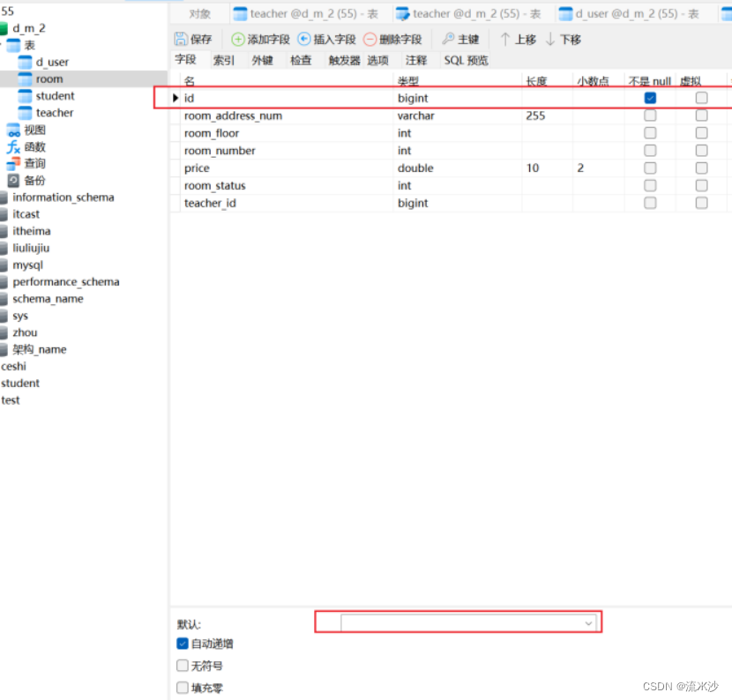Select the room_status field row

coord(214,185)
